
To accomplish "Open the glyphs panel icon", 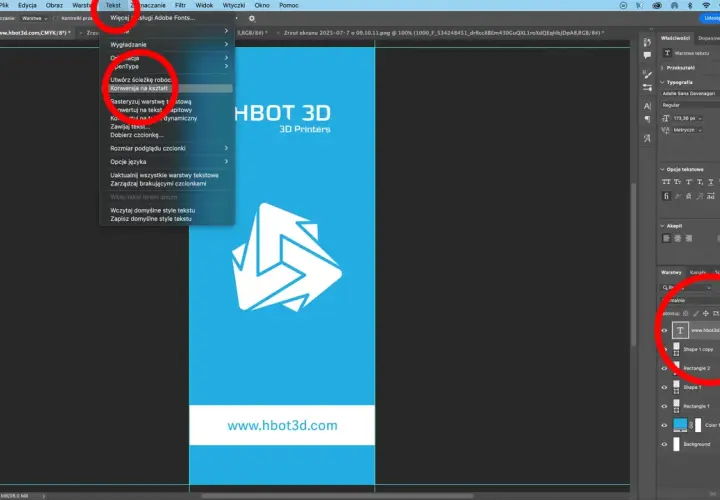I will pos(647,138).
